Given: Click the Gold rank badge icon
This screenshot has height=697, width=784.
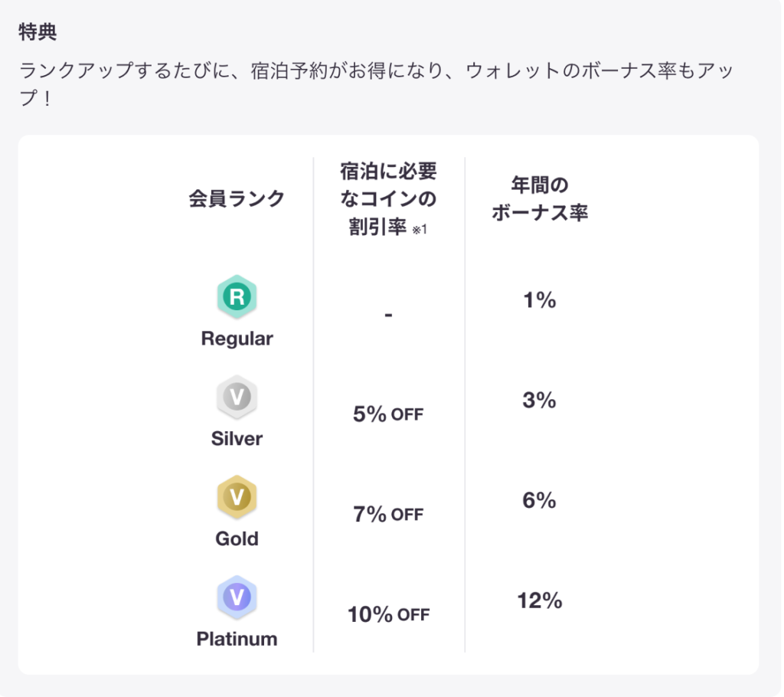Looking at the screenshot, I should point(237,497).
